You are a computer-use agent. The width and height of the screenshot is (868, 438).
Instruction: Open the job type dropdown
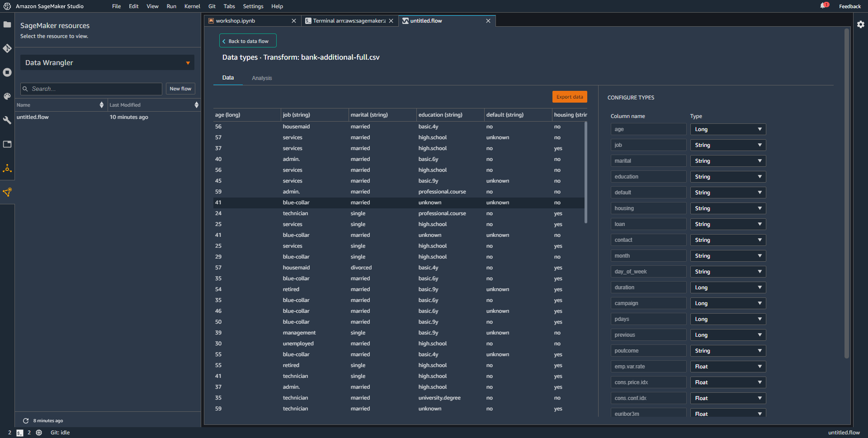click(728, 145)
